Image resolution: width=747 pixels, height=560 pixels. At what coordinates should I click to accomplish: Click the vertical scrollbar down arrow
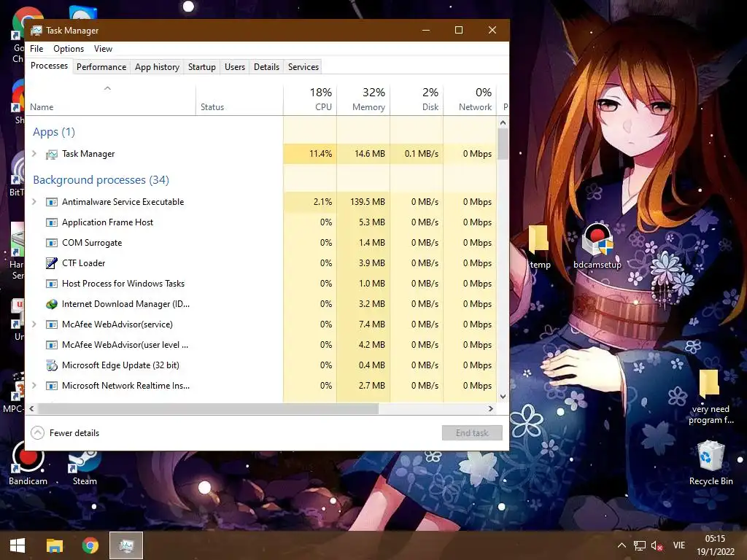(x=503, y=397)
